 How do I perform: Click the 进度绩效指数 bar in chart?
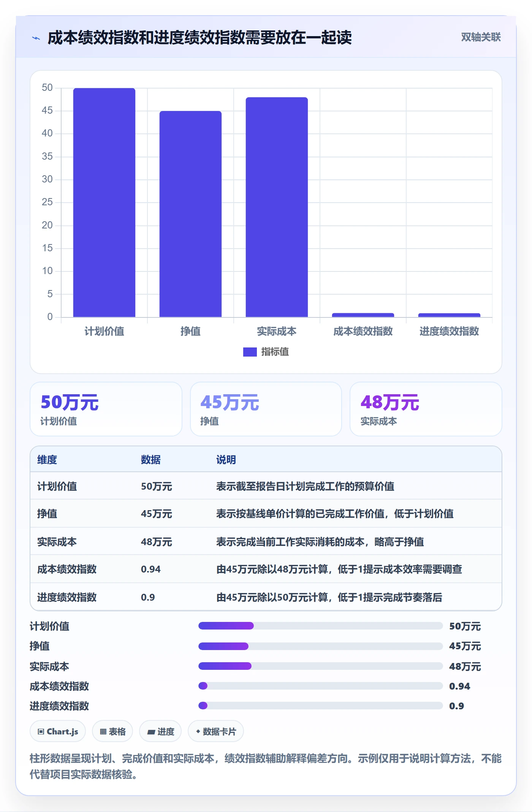[x=449, y=315]
